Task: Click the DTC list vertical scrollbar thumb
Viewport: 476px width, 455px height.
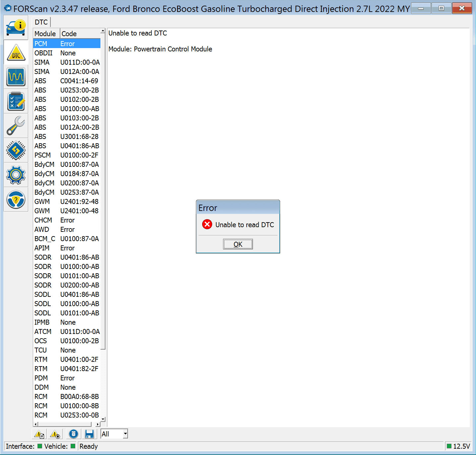Action: click(x=103, y=191)
